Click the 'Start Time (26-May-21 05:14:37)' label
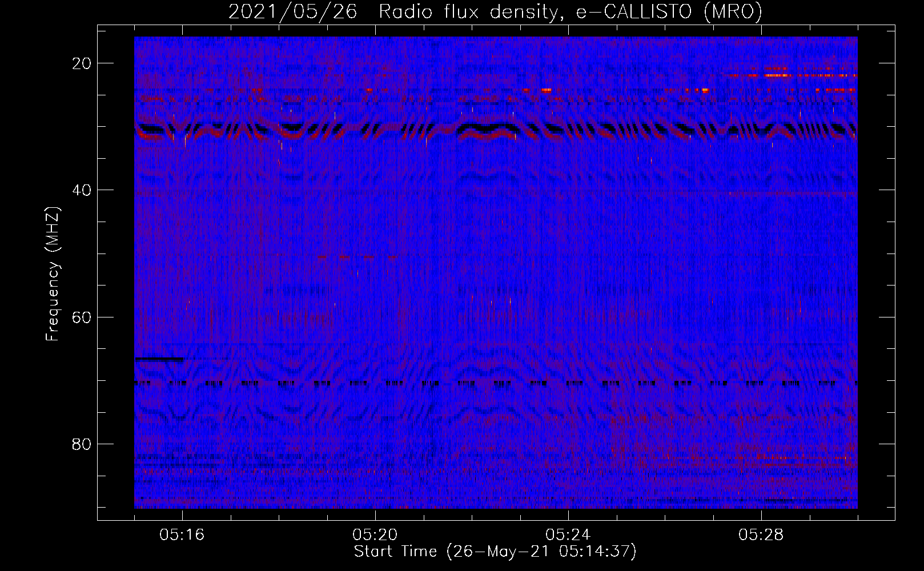924x571 pixels. pos(495,552)
